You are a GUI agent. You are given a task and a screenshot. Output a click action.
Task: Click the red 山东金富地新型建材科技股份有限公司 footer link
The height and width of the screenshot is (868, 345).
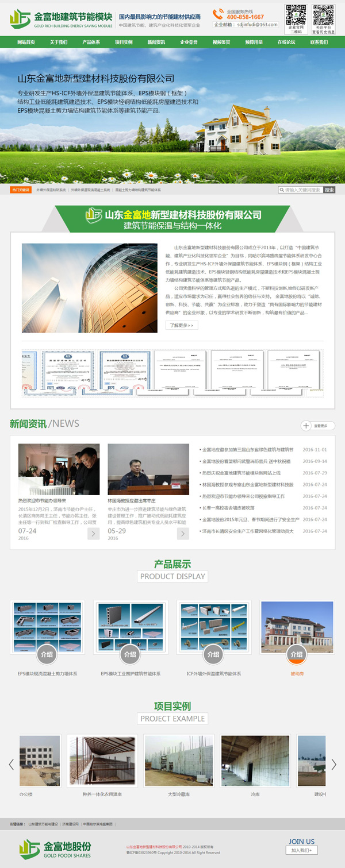pos(154,847)
